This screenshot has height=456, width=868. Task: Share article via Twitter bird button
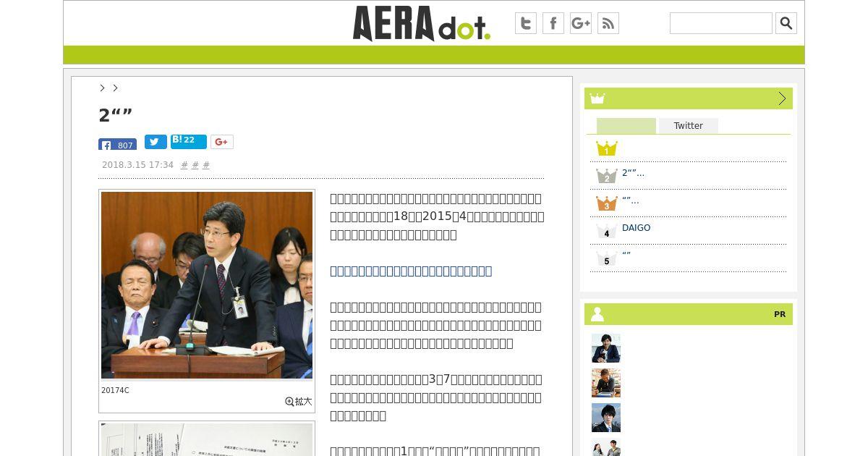tap(156, 142)
